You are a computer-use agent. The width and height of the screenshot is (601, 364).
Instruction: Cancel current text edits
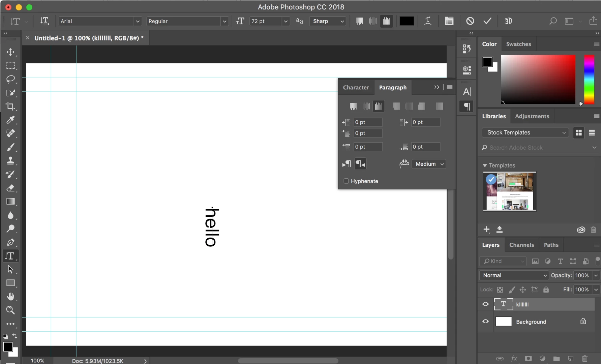[470, 21]
